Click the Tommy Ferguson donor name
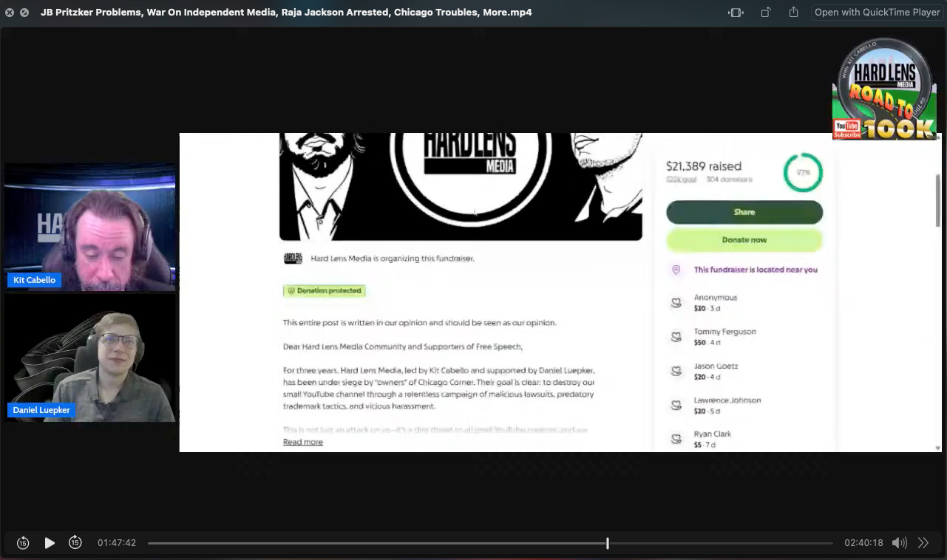Screen dimensions: 947x560 (x=724, y=332)
